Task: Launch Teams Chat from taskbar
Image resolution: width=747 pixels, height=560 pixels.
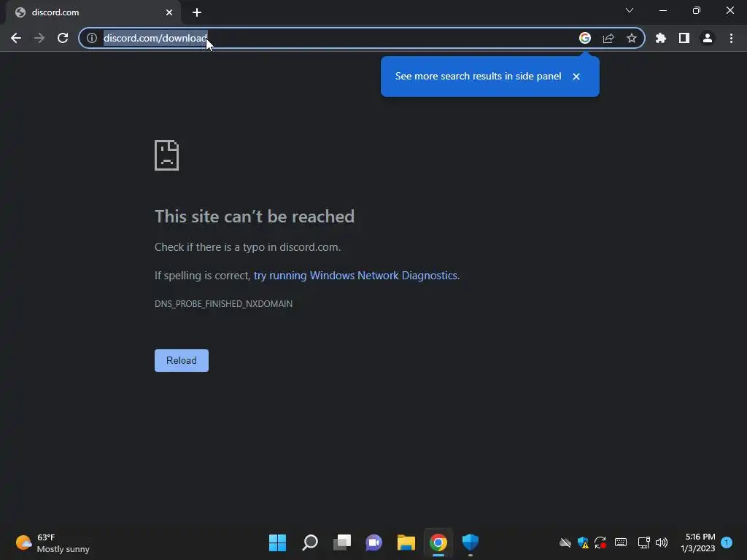Action: (374, 542)
